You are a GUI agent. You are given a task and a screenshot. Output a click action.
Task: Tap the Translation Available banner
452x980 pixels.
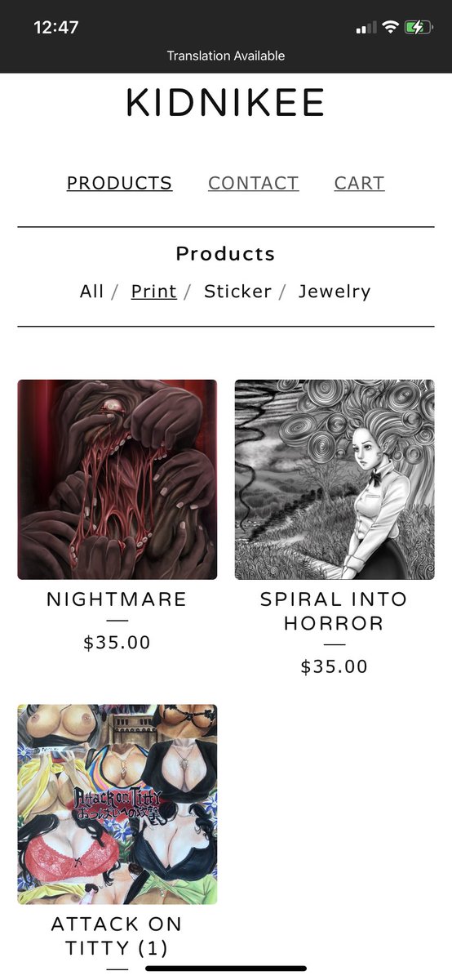[226, 56]
